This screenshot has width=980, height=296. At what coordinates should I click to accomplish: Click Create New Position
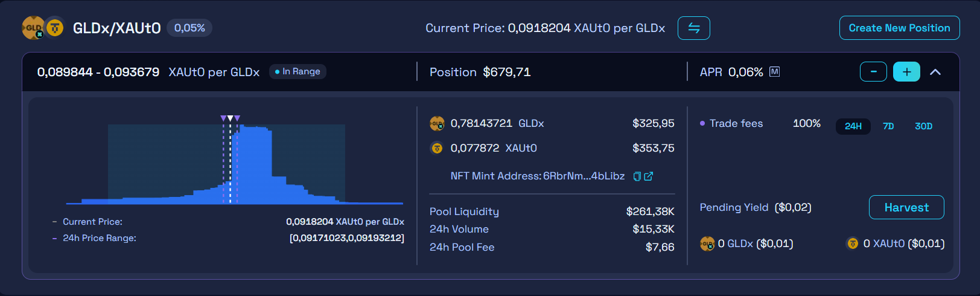pyautogui.click(x=899, y=28)
